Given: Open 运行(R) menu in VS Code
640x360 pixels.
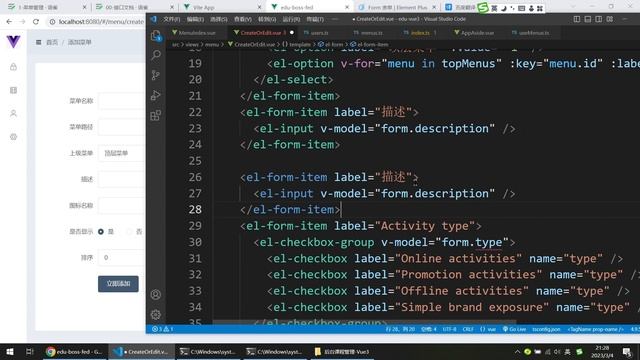Looking at the screenshot, I should [x=291, y=19].
